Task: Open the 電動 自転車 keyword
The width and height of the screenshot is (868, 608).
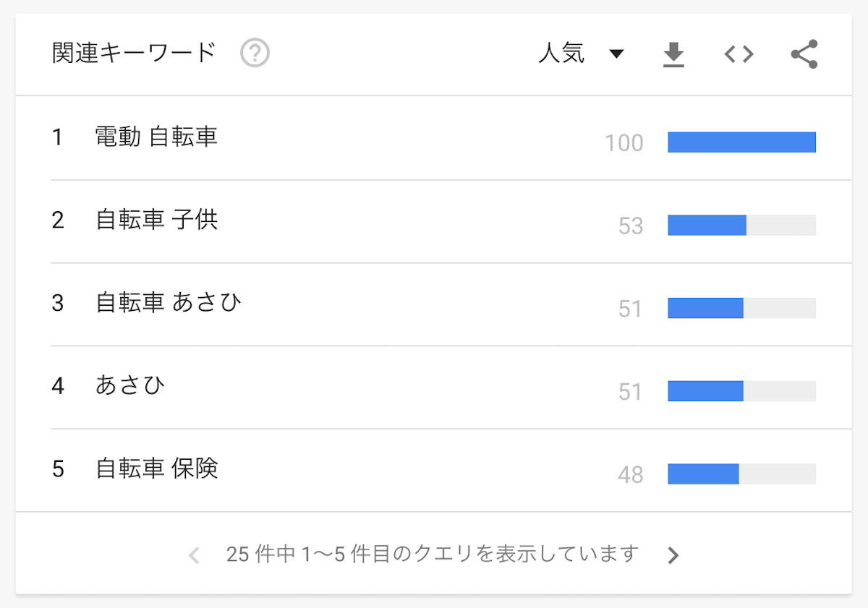Action: click(156, 137)
